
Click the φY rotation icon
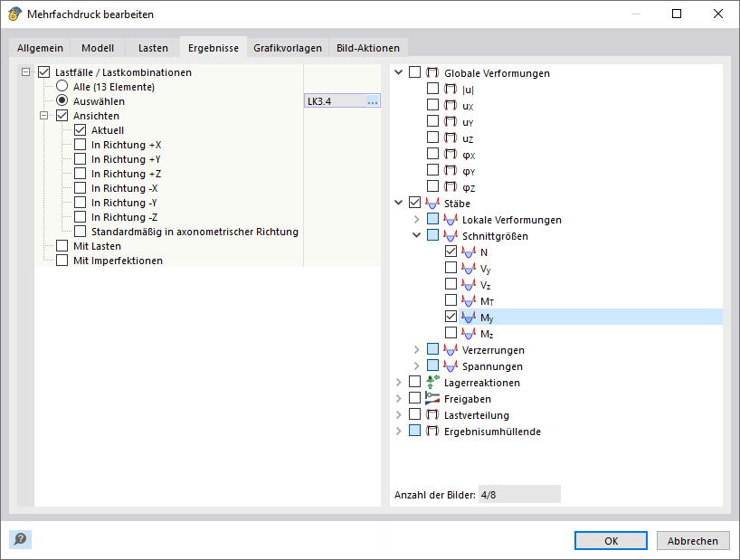[x=451, y=170]
